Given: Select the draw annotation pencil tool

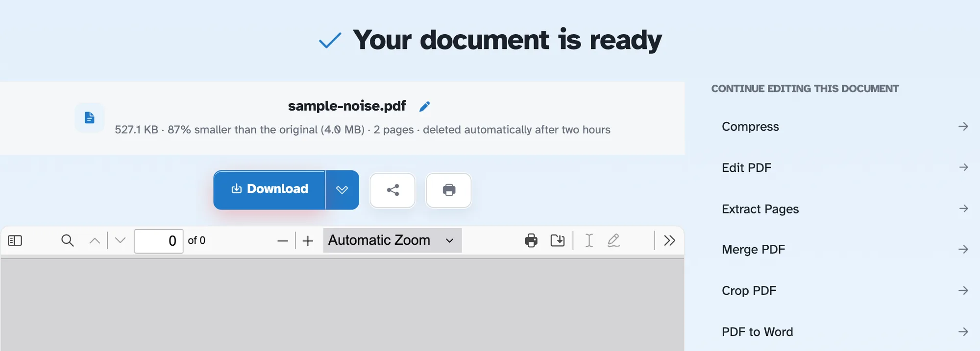Looking at the screenshot, I should coord(614,240).
